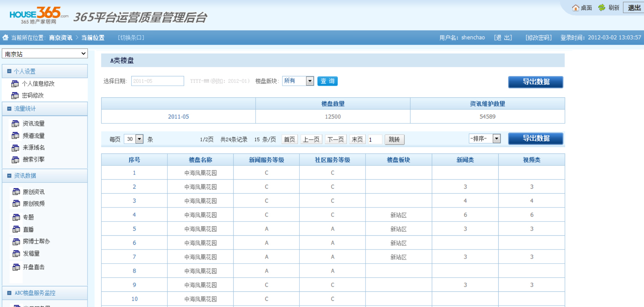Click the 楼盘名称 column header
Screen dimensions: 644x307
tap(200, 160)
